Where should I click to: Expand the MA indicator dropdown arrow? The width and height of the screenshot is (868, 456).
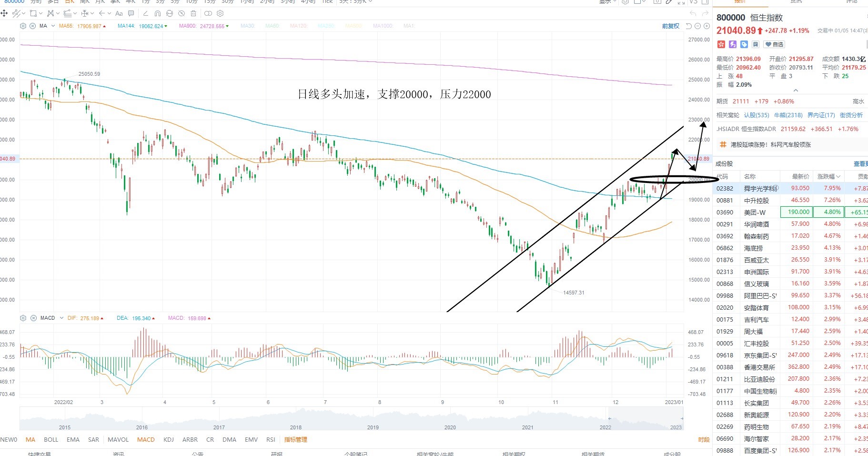tap(53, 26)
